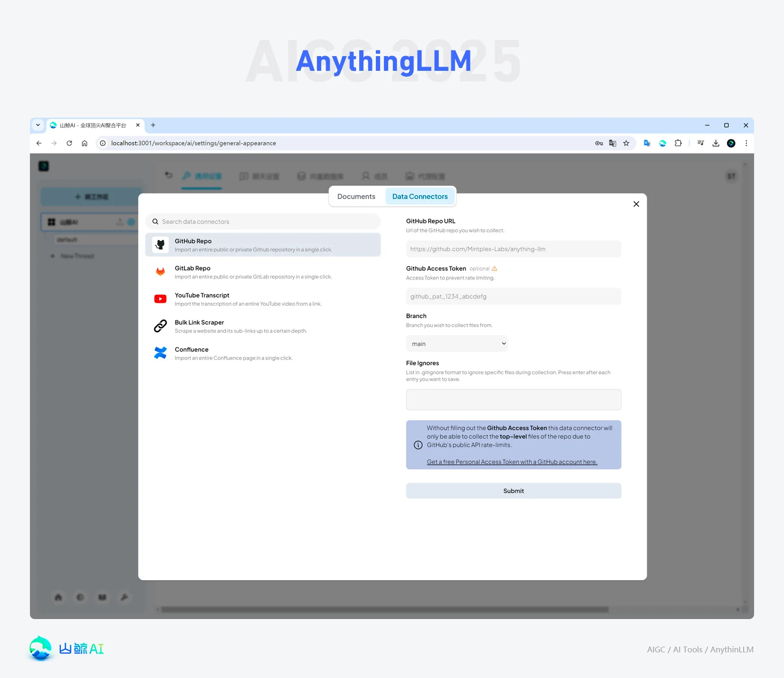Select the Data Connectors tab

click(420, 196)
